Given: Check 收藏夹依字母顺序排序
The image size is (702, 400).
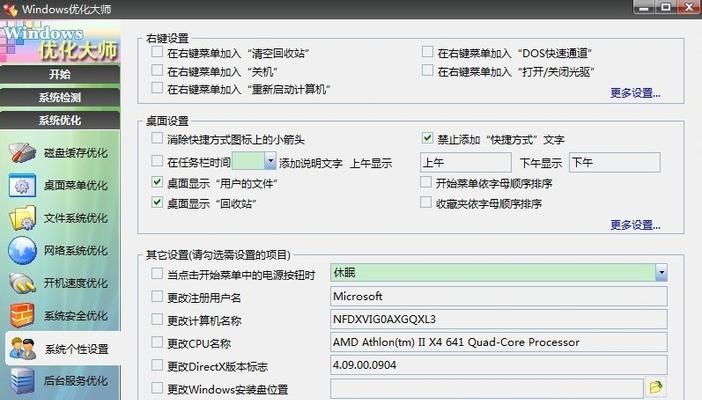Looking at the screenshot, I should pos(426,202).
